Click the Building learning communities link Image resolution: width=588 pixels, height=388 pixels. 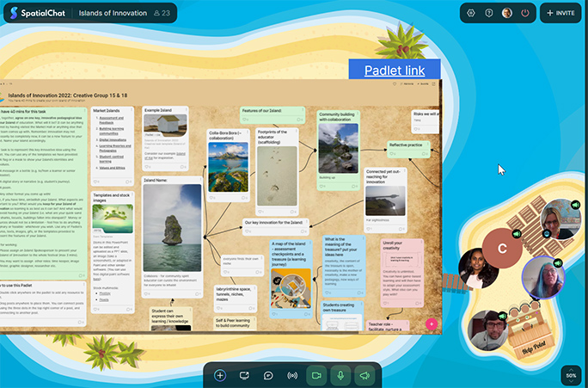coord(112,131)
